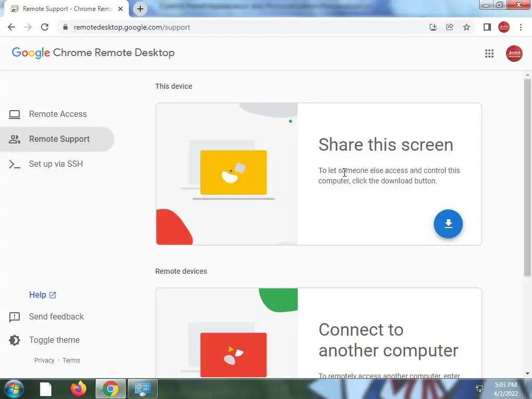Close the Remote Support tab
The height and width of the screenshot is (399, 532).
(x=121, y=9)
